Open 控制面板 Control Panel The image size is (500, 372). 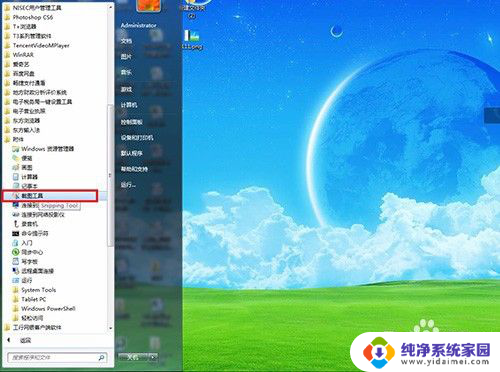[132, 122]
